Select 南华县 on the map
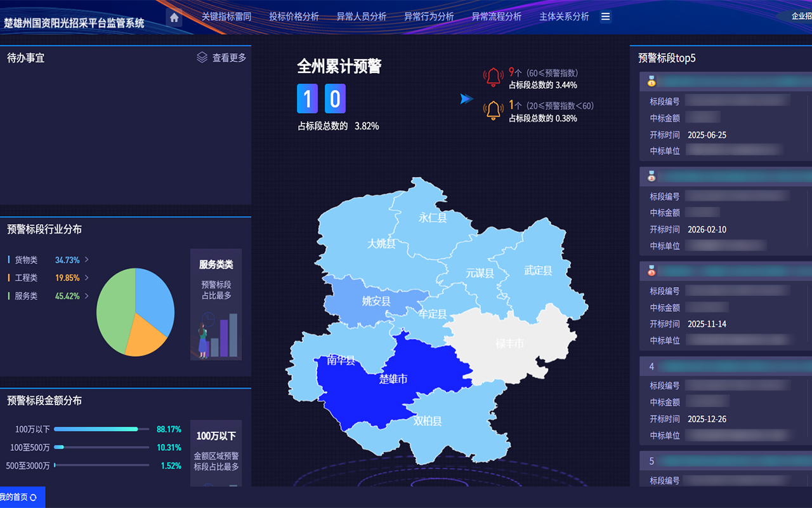 click(x=341, y=361)
